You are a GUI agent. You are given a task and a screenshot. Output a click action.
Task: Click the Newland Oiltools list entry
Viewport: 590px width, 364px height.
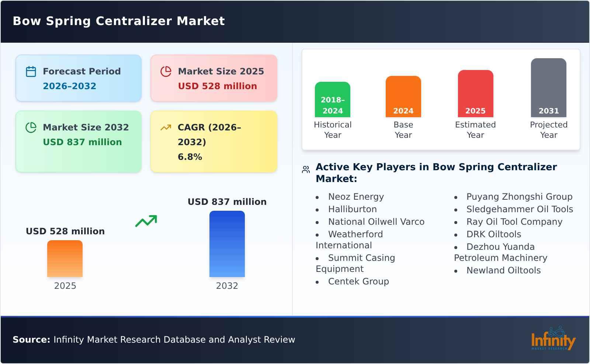(503, 270)
